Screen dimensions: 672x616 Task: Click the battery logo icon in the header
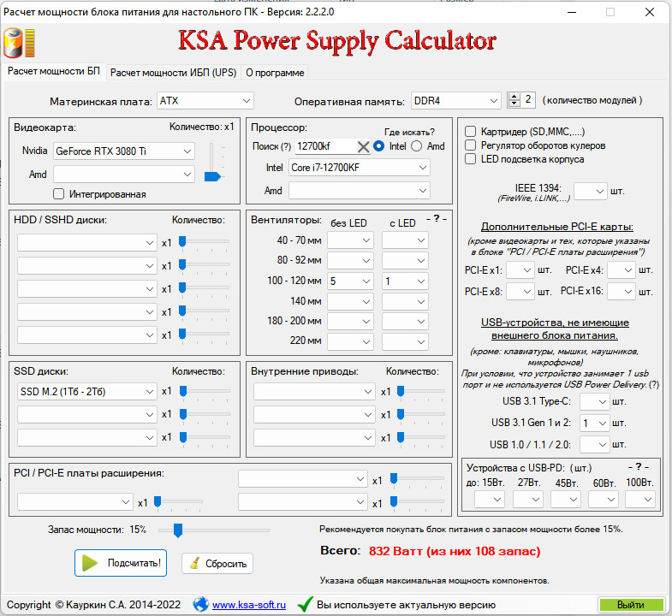pos(20,43)
